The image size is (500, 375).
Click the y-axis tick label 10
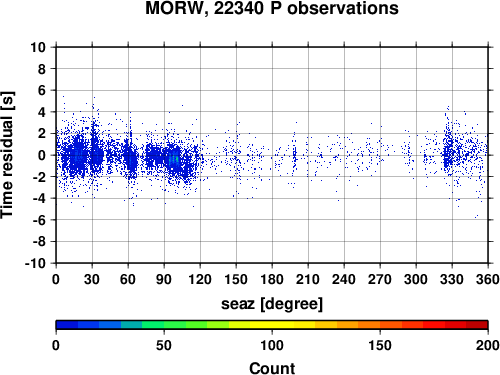(x=38, y=47)
